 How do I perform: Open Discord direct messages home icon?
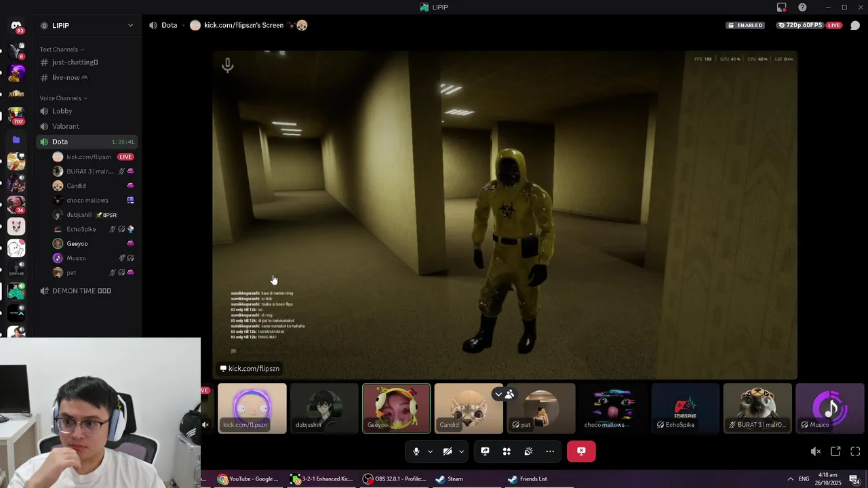pyautogui.click(x=16, y=26)
